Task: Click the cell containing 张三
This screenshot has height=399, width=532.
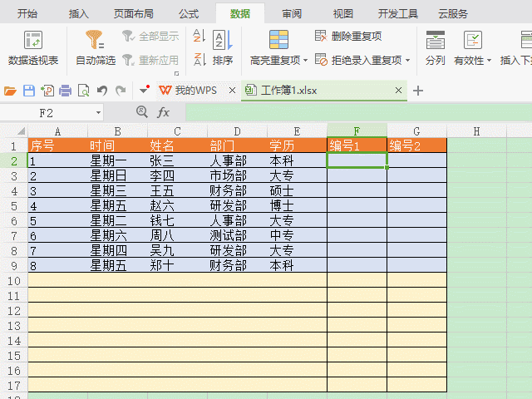Action: click(177, 160)
